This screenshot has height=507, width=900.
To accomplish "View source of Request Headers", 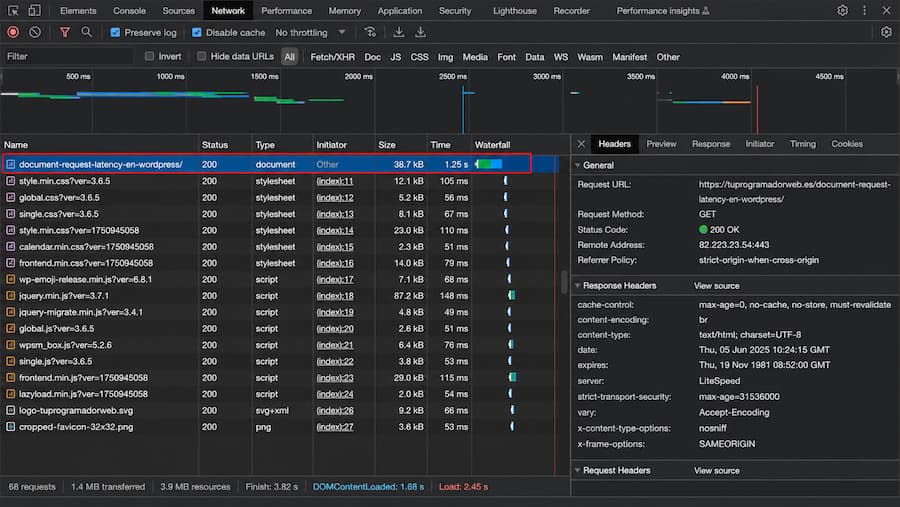I will coord(716,471).
